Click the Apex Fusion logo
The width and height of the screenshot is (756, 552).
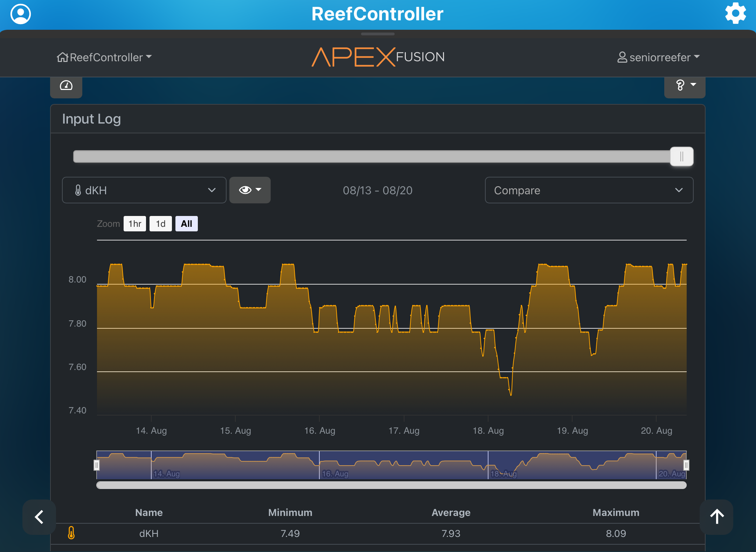[378, 57]
